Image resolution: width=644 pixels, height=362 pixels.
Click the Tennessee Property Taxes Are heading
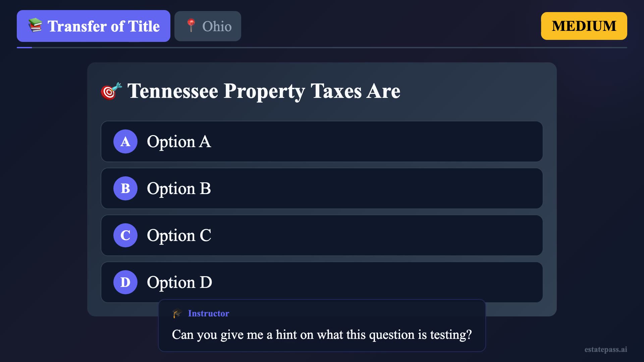point(264,91)
